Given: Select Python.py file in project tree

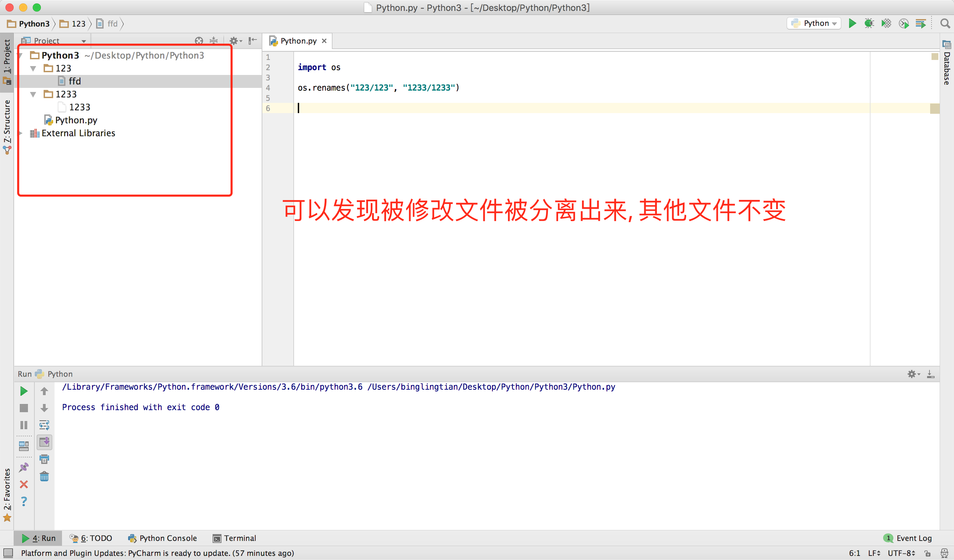Looking at the screenshot, I should (76, 120).
